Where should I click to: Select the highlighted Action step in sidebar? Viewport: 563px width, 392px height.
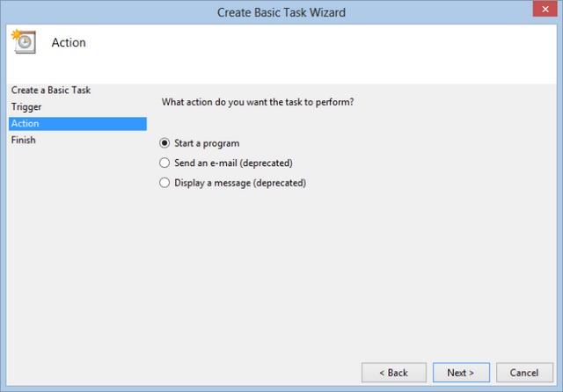click(77, 123)
